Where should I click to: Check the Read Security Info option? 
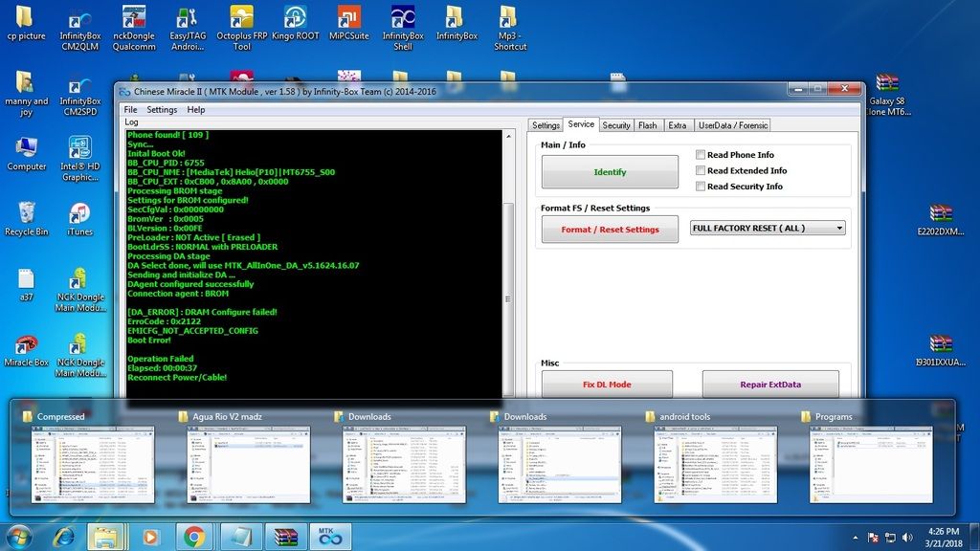click(x=701, y=187)
